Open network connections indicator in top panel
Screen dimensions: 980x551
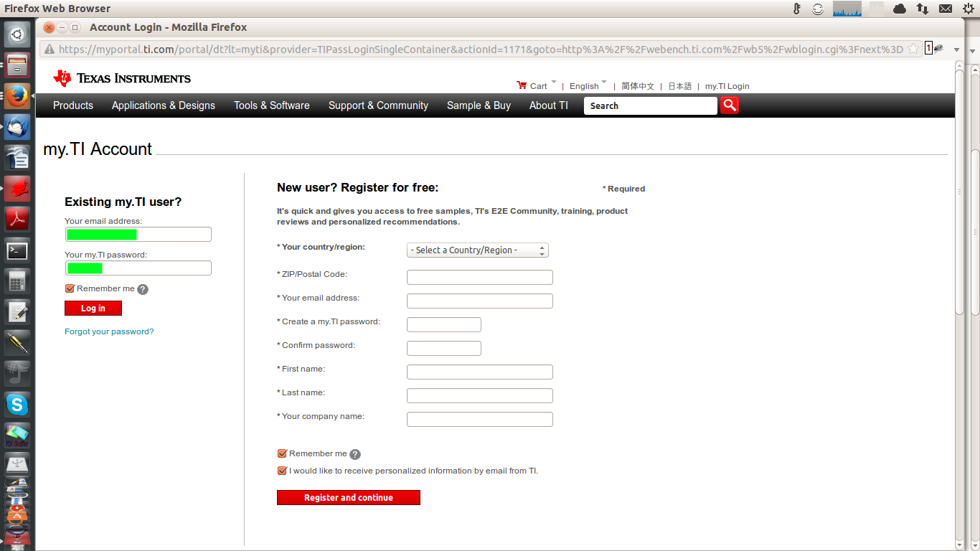pos(923,9)
